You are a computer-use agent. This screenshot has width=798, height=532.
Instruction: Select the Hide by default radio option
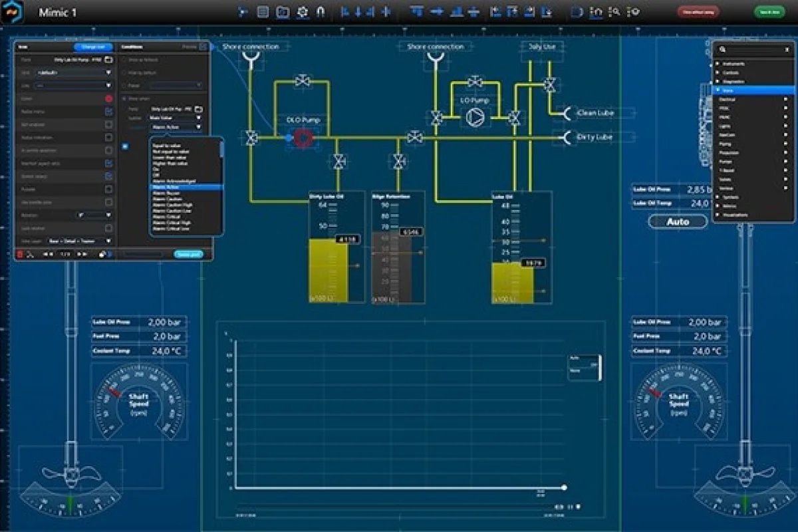click(x=124, y=72)
